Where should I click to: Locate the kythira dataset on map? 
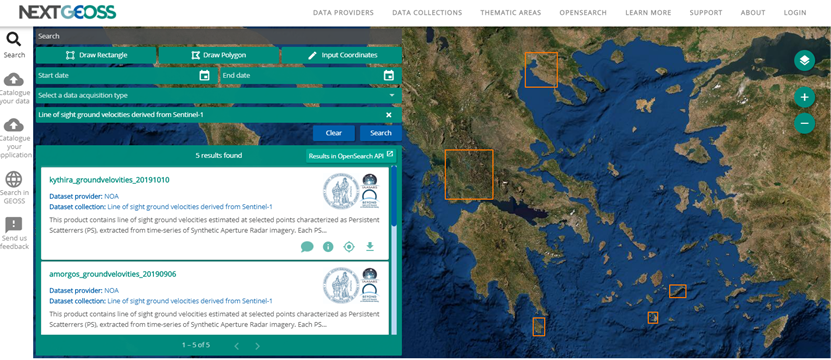click(x=349, y=247)
